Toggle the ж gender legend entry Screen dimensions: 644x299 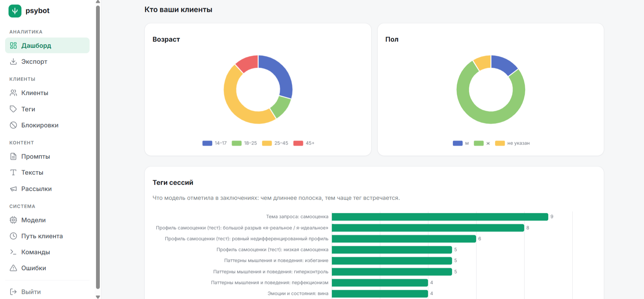click(482, 143)
